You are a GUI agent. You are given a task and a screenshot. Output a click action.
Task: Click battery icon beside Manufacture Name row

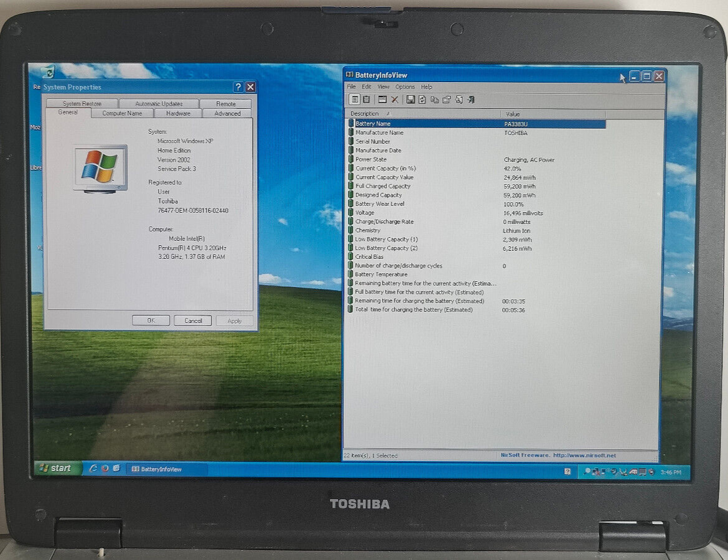pyautogui.click(x=350, y=133)
